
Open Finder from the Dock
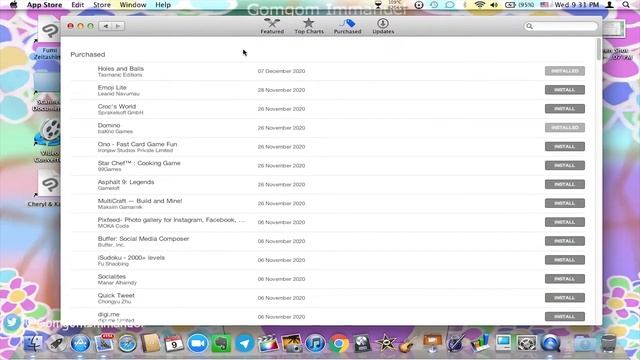[x=33, y=343]
